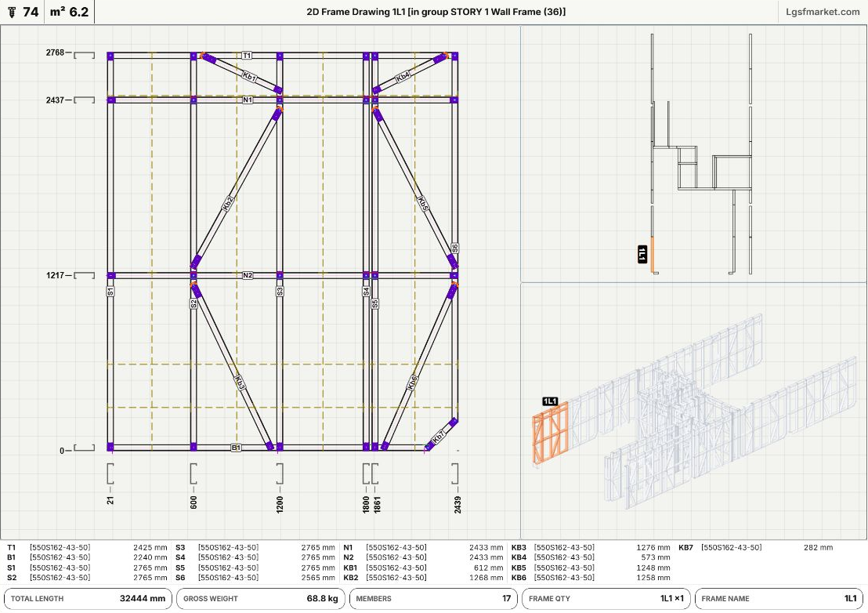The image size is (868, 613).
Task: Click the 2768 elevation dimension
Action: (x=55, y=53)
